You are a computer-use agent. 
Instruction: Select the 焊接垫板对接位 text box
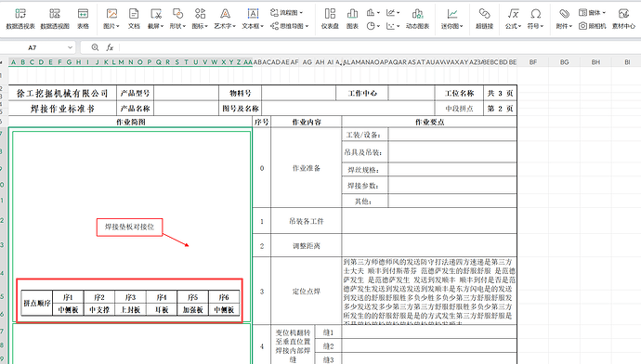coord(129,227)
